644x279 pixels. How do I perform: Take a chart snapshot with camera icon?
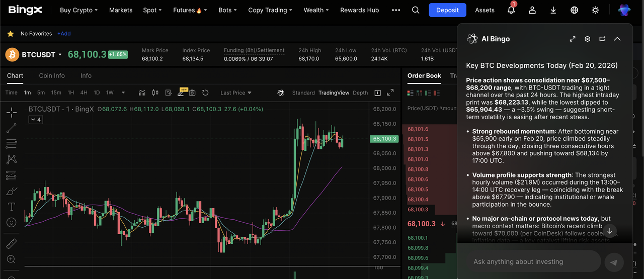(192, 92)
